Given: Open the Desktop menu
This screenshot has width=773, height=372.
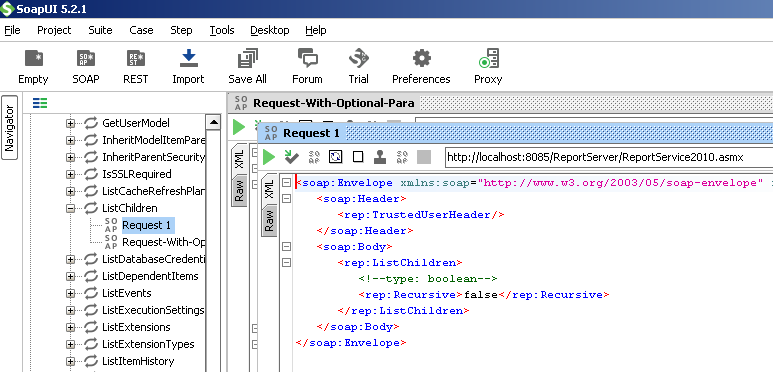Looking at the screenshot, I should (x=270, y=30).
